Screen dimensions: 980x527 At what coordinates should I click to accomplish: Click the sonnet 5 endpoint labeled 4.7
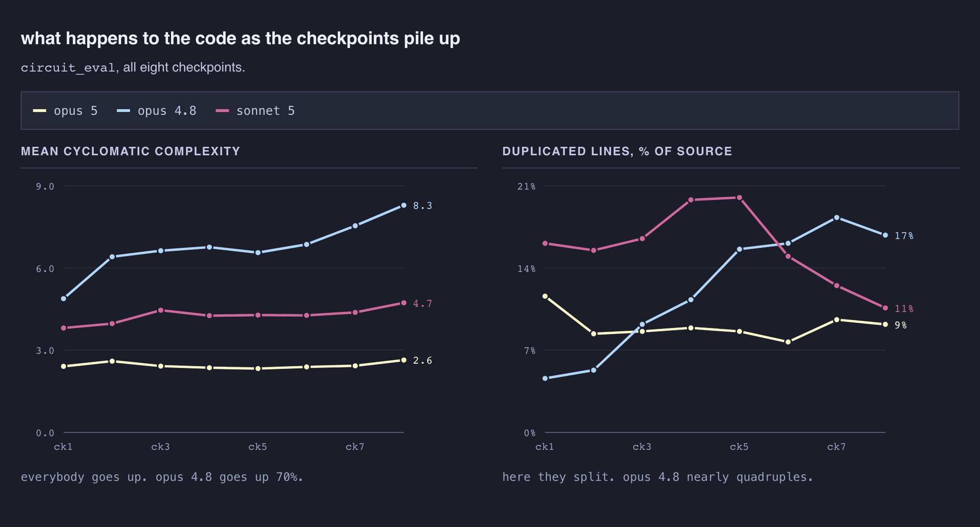404,303
